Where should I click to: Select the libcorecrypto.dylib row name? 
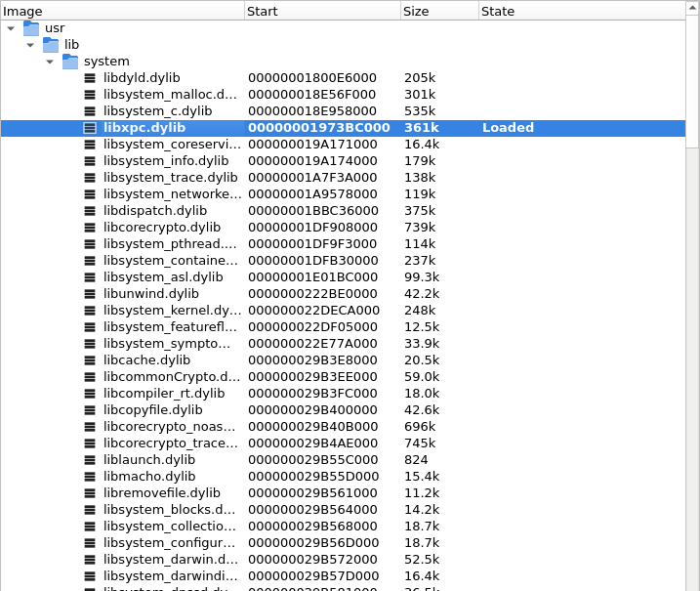pyautogui.click(x=162, y=228)
